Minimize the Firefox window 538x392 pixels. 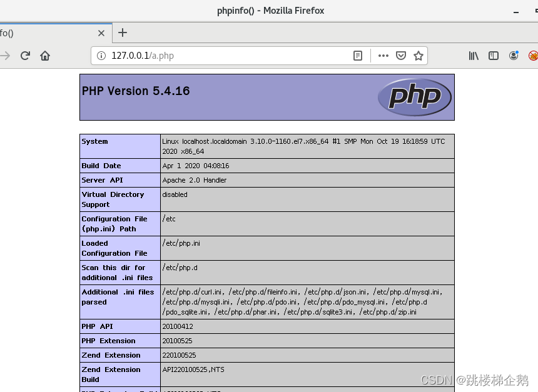click(x=515, y=12)
